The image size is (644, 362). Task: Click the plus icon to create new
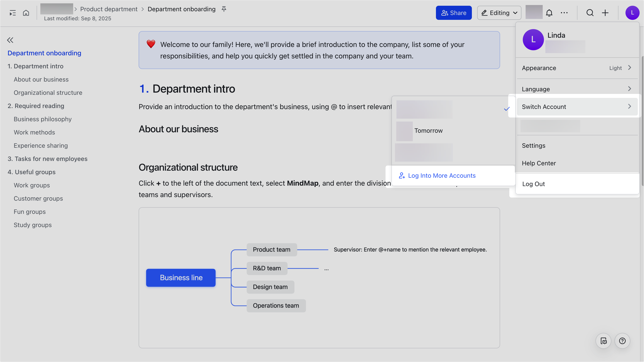605,13
